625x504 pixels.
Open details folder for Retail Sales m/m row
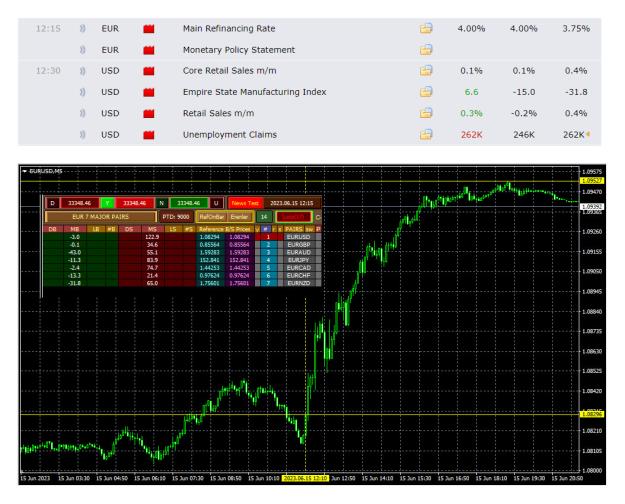(426, 113)
